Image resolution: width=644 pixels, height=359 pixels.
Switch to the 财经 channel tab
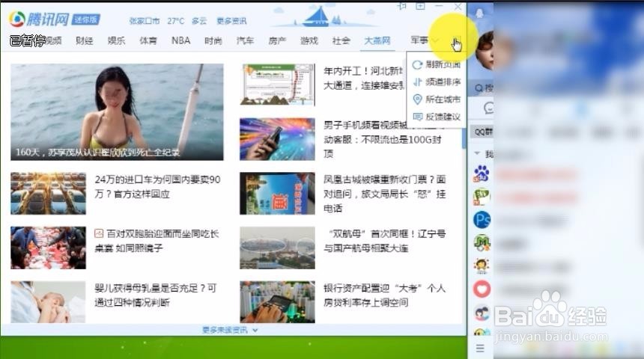point(84,40)
